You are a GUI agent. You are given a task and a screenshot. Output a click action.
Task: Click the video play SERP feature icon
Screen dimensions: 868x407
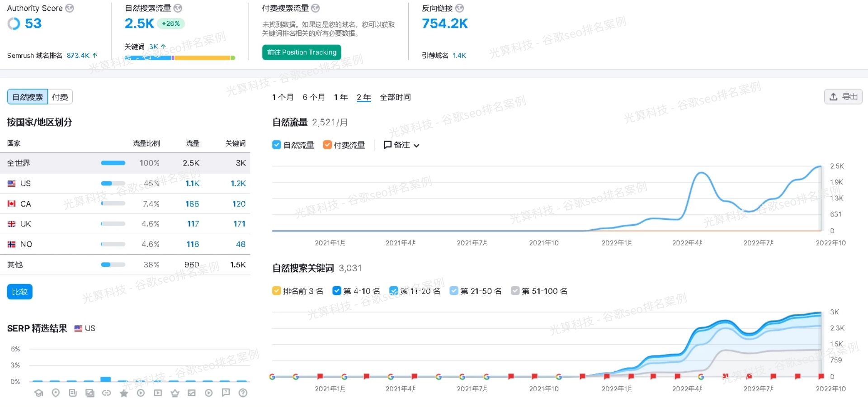pos(141,393)
